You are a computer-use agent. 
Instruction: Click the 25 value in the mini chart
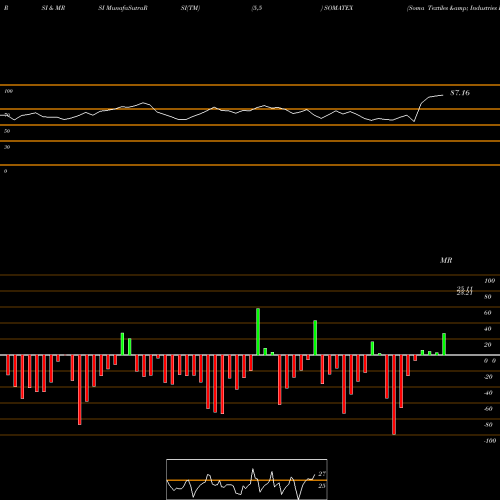[x=322, y=486]
